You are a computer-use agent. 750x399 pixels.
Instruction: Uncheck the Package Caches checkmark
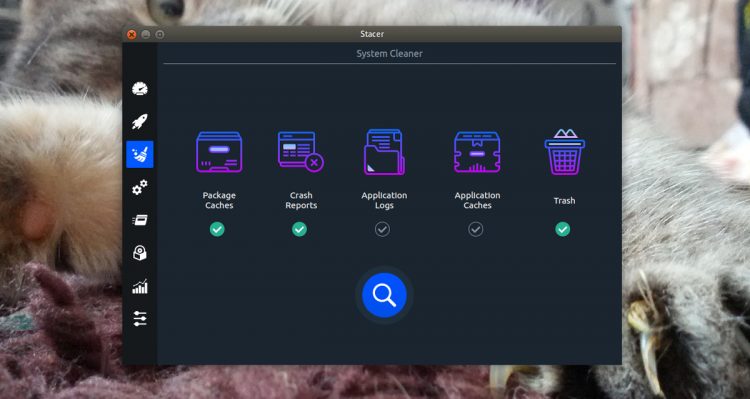click(217, 230)
